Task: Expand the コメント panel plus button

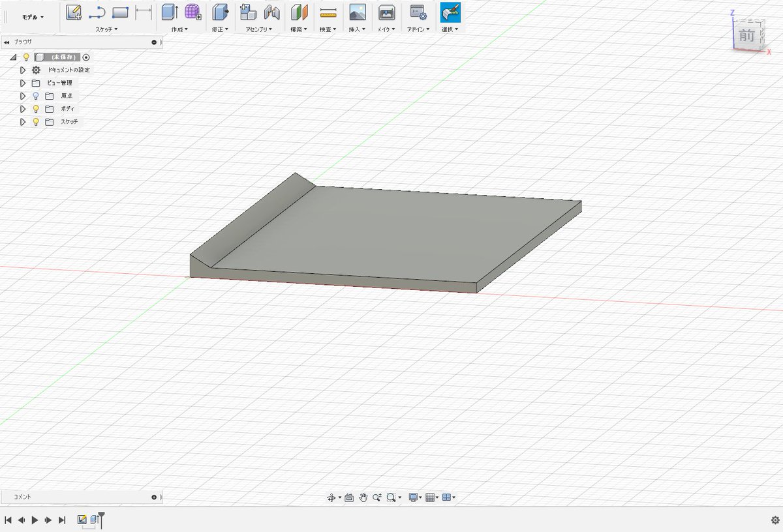Action: click(x=154, y=497)
